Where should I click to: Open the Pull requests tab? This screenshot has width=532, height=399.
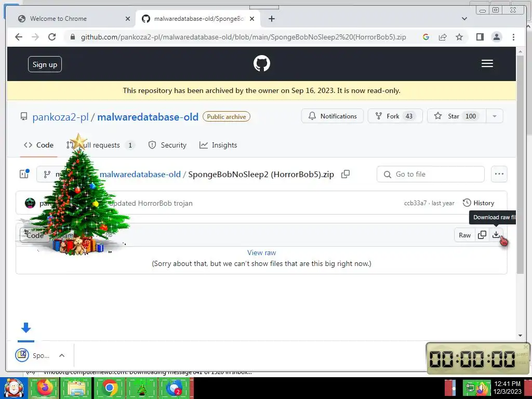[101, 145]
